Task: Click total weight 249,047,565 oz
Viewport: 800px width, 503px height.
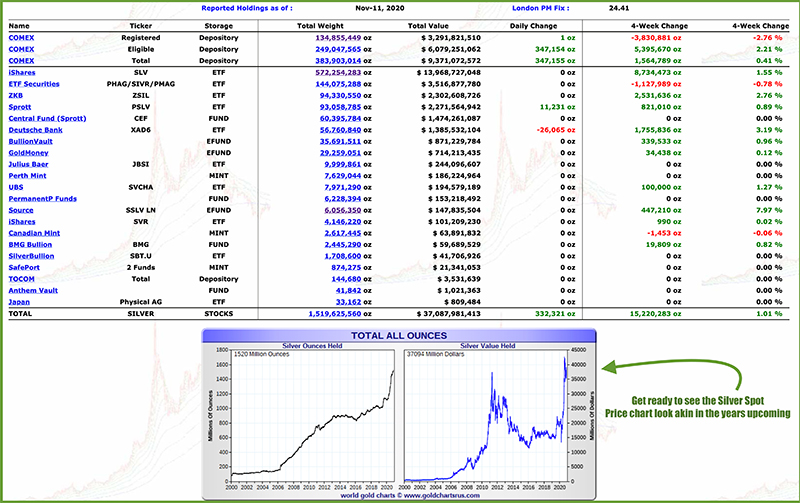Action: (x=338, y=49)
